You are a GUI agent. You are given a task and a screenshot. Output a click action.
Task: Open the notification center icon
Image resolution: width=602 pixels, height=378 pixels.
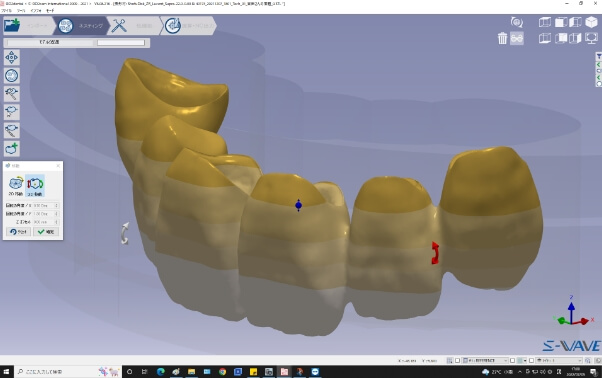point(594,371)
